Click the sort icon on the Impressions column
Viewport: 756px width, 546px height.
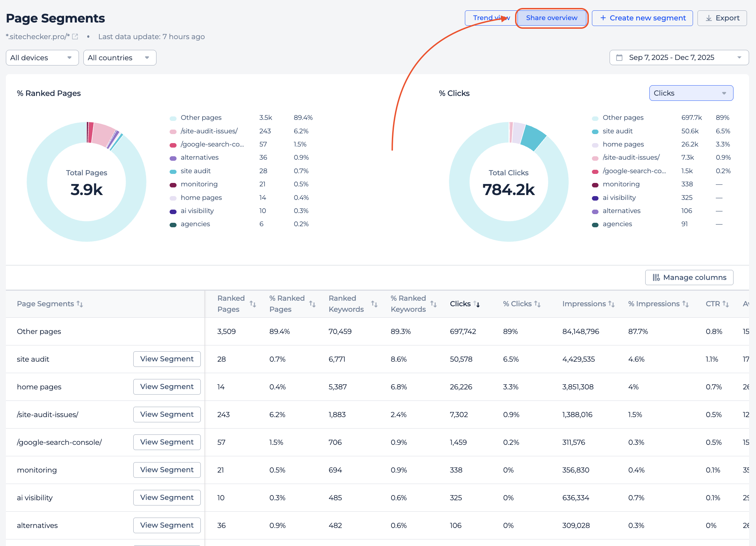click(611, 304)
